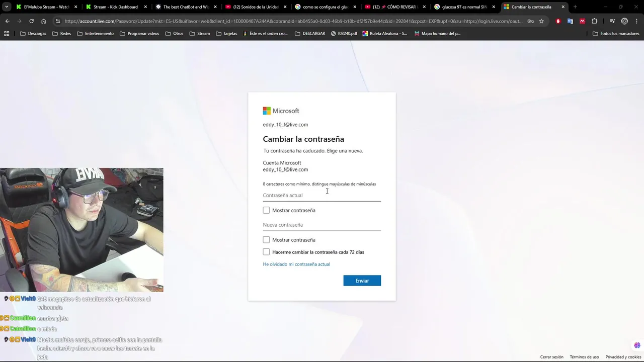Click the Cerrar sesión footer link
Viewport: 644px width, 362px height.
pyautogui.click(x=552, y=357)
